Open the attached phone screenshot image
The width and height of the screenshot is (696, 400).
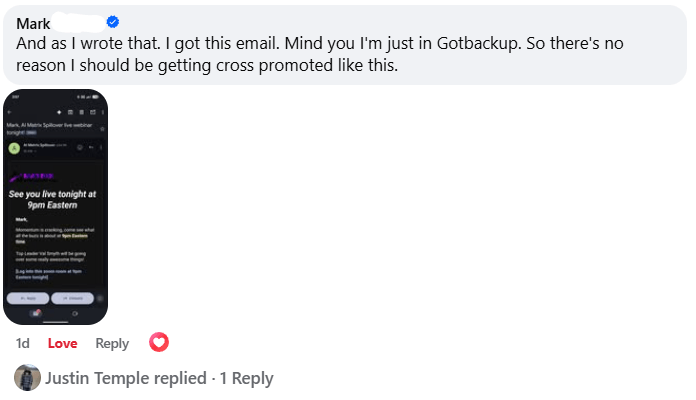(x=54, y=205)
